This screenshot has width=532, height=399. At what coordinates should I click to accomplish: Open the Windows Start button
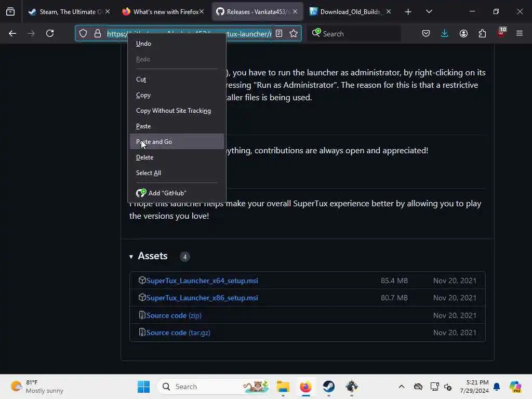pyautogui.click(x=143, y=387)
